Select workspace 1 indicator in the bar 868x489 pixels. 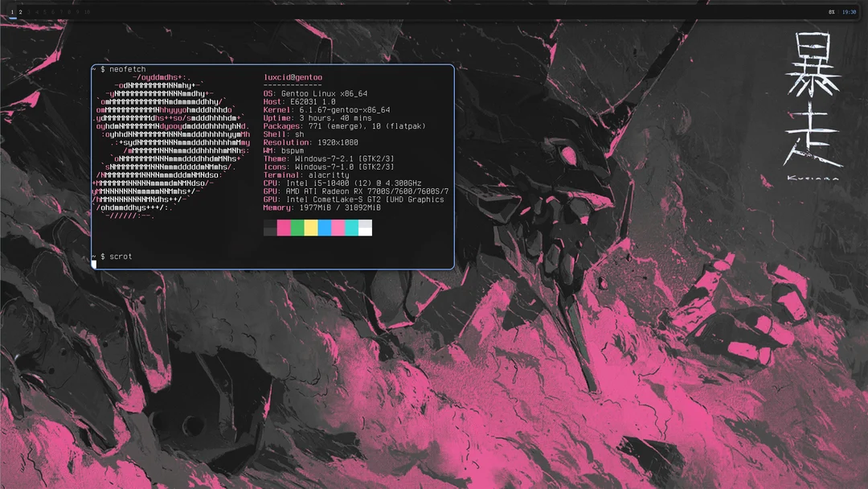coord(11,12)
